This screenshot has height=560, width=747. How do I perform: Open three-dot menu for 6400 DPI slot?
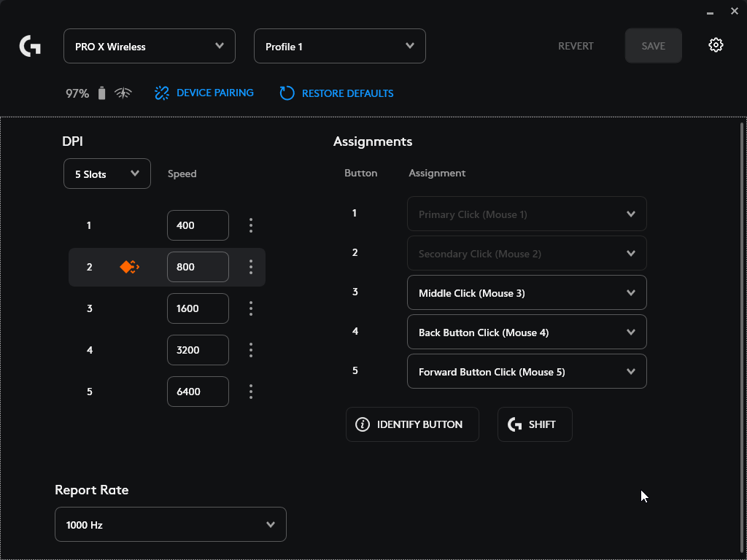(x=251, y=392)
